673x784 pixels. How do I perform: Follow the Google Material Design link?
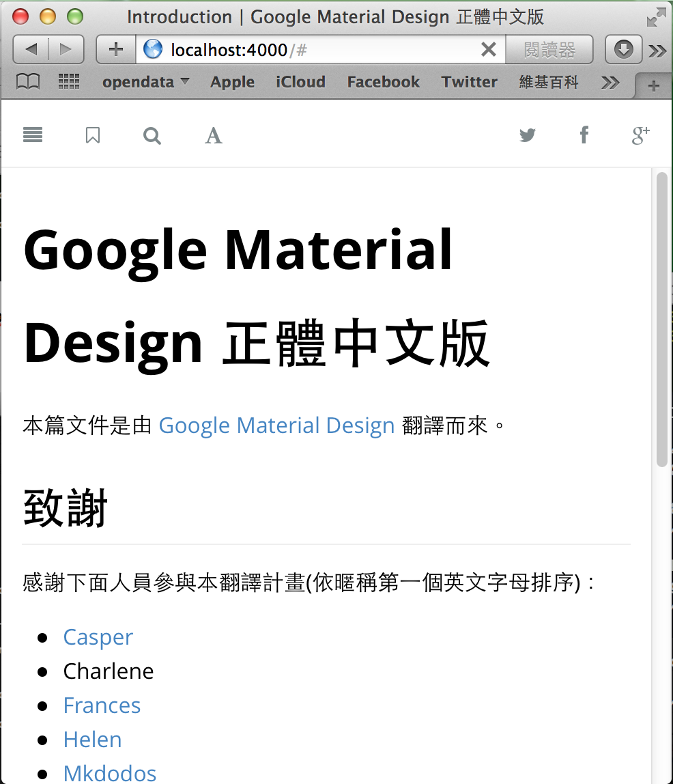[x=276, y=425]
